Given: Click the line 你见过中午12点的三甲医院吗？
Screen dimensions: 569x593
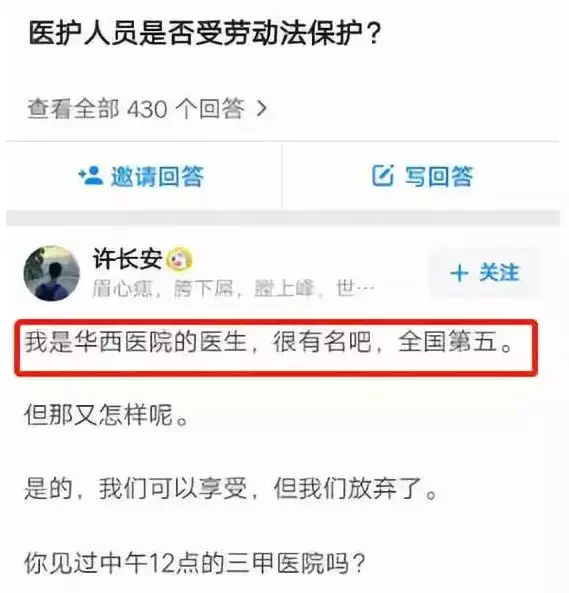Looking at the screenshot, I should click(195, 563).
